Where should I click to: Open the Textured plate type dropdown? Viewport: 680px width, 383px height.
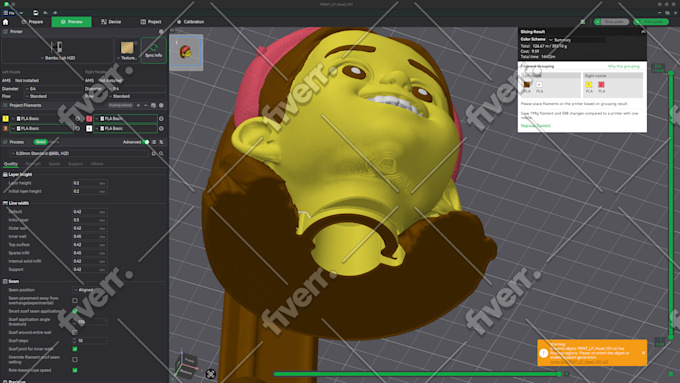coord(127,58)
